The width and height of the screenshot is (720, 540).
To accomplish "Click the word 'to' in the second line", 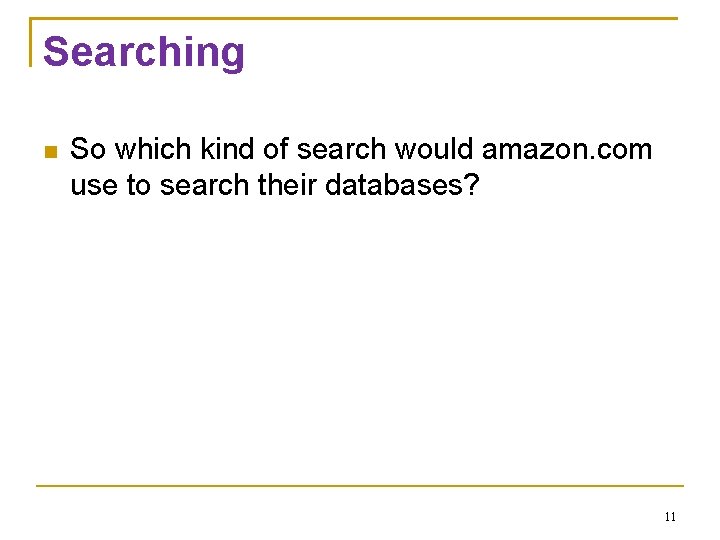I will pos(139,186).
